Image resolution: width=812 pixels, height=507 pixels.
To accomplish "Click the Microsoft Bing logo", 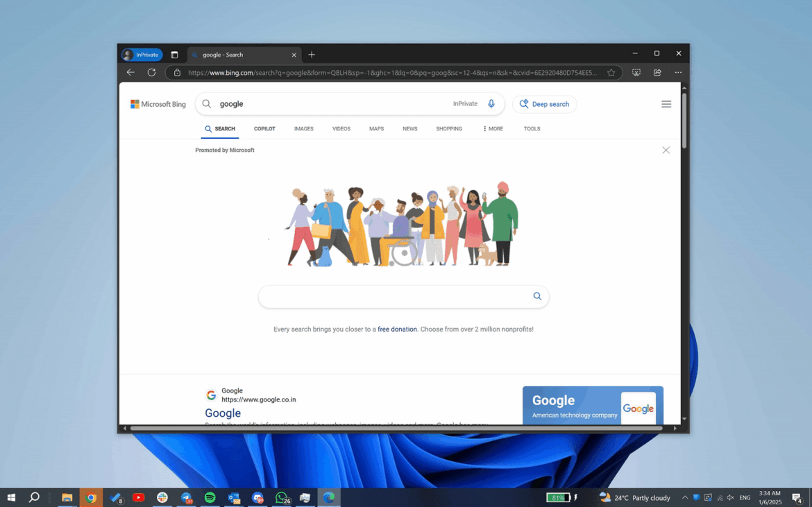I will (x=158, y=103).
